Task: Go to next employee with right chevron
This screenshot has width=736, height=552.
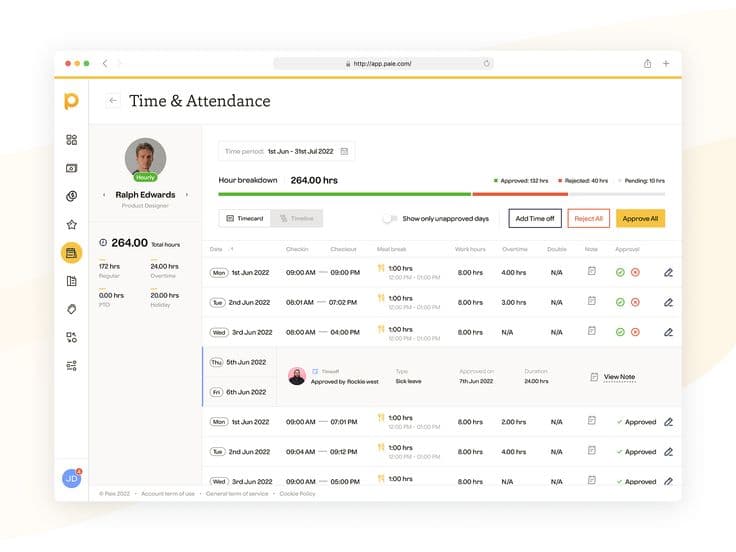Action: coord(187,195)
